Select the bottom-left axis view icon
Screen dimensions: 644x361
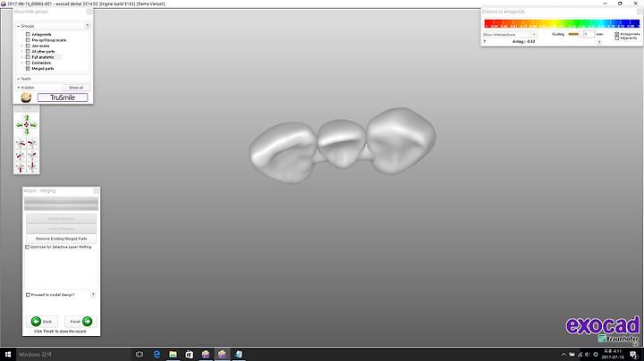tap(20, 167)
